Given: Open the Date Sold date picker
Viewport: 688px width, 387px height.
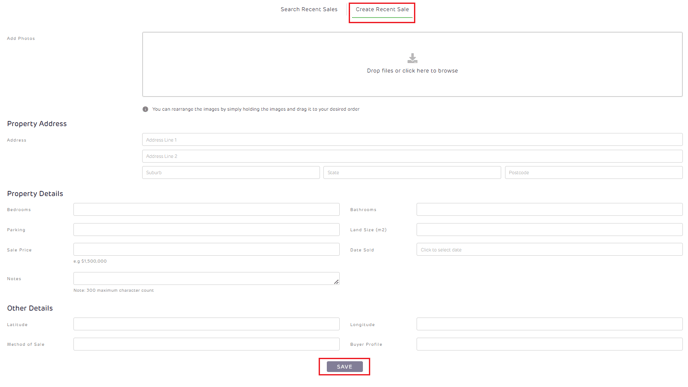Looking at the screenshot, I should pyautogui.click(x=549, y=249).
